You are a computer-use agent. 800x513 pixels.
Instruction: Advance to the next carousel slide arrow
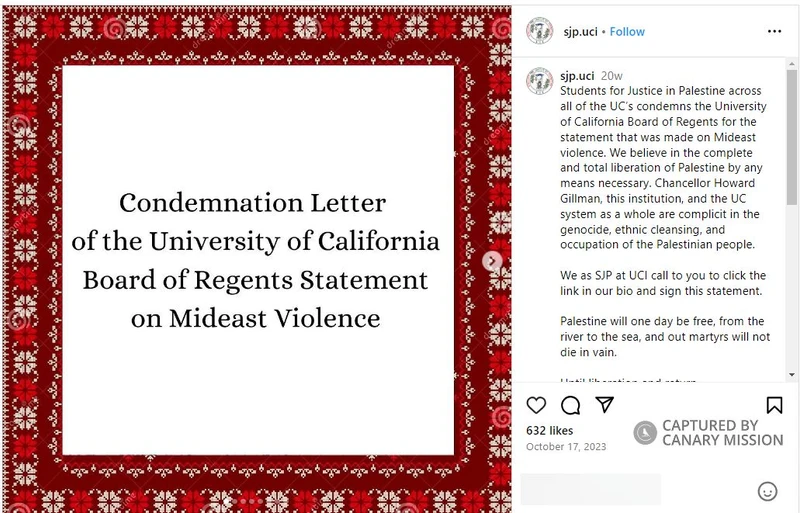(492, 261)
